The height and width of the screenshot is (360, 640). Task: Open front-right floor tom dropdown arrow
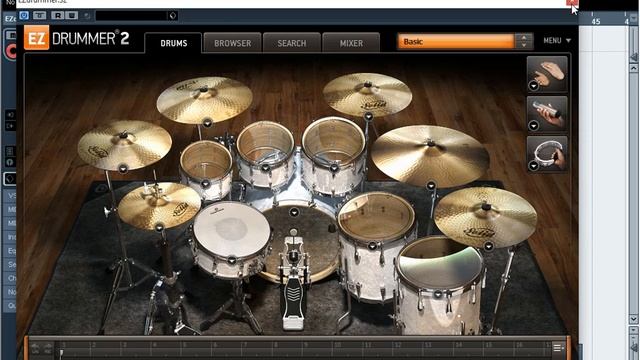[x=438, y=294]
